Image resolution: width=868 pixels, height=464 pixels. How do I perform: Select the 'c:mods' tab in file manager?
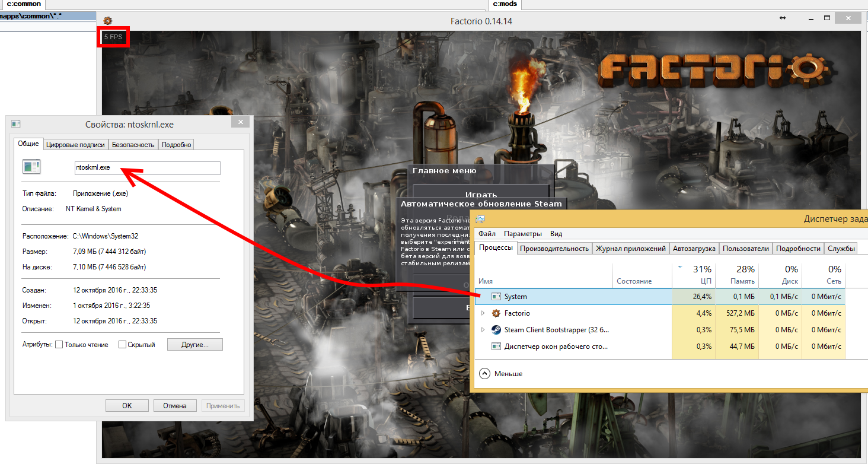pyautogui.click(x=505, y=4)
